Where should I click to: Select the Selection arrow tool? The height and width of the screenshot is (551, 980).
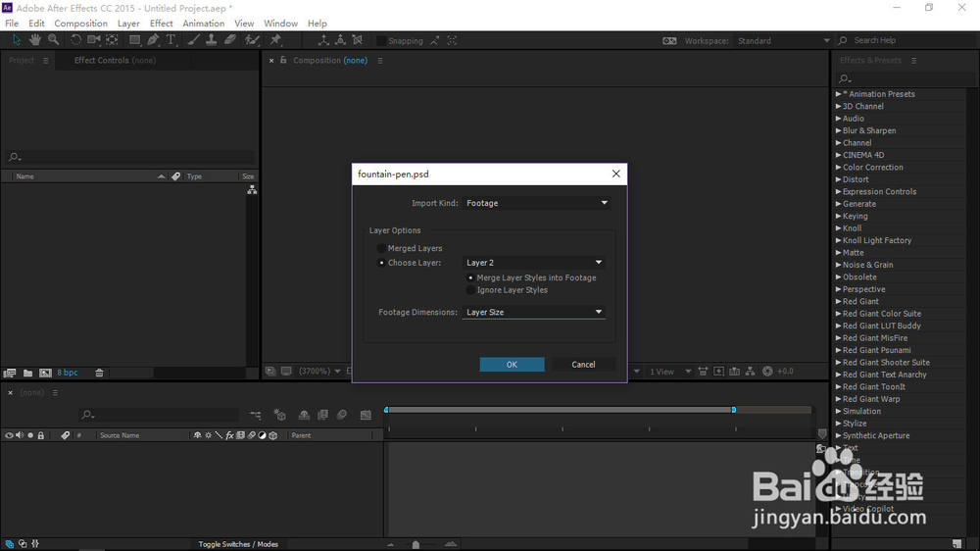pos(17,40)
